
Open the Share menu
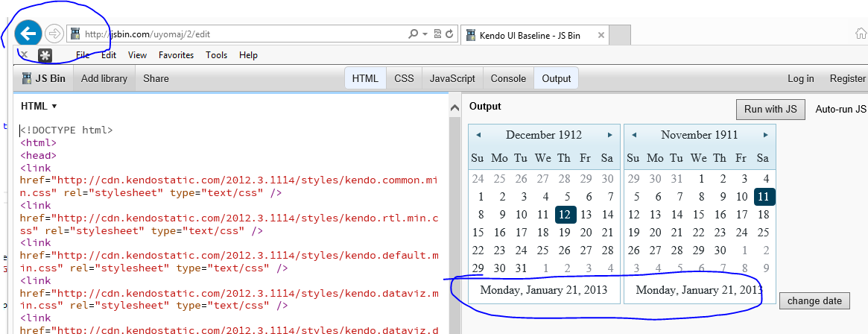click(x=156, y=78)
